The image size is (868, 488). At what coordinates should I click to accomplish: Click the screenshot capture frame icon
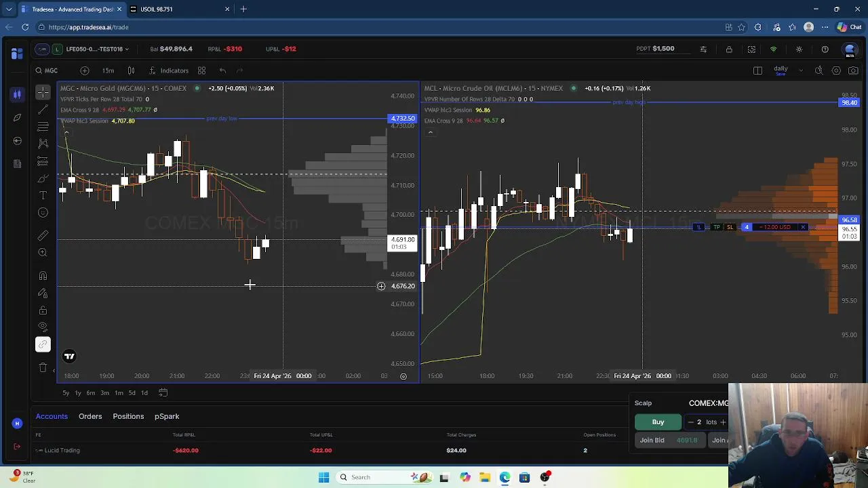click(x=751, y=49)
